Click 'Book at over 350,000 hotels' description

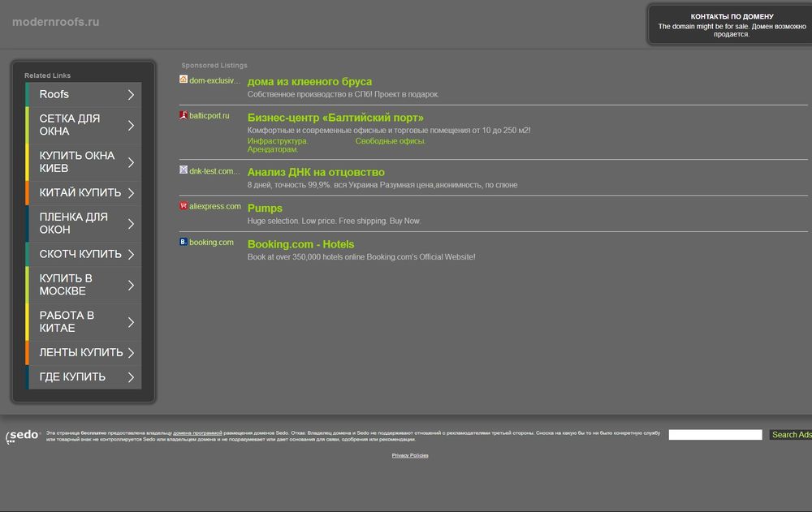click(x=361, y=256)
